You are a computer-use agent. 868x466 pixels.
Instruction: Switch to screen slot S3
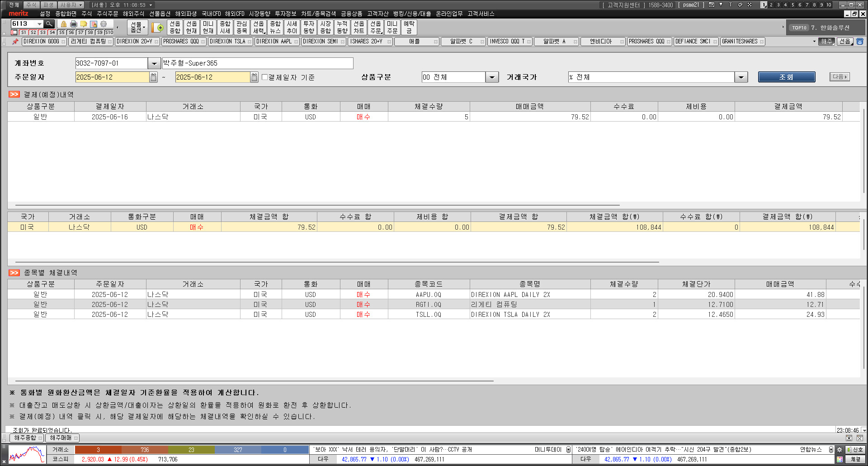click(x=42, y=33)
